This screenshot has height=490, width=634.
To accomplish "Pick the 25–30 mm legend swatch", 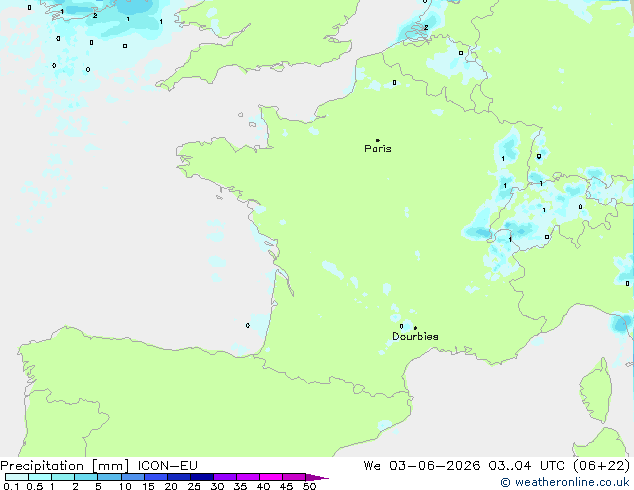I will coord(201,477).
